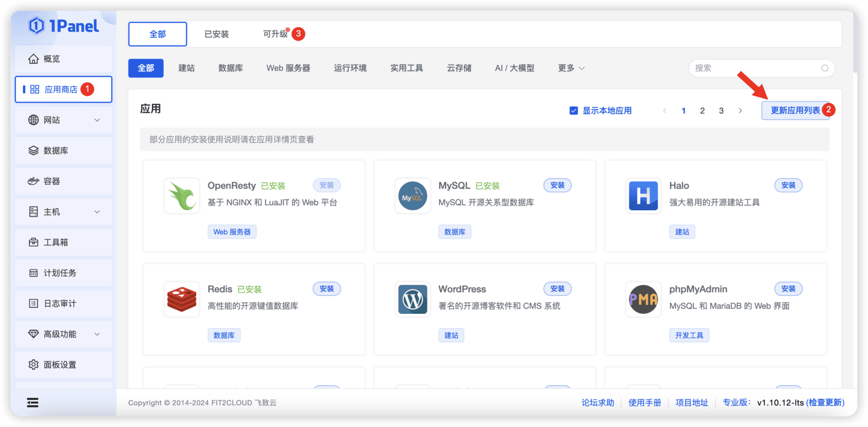Image resolution: width=868 pixels, height=427 pixels.
Task: Select the top 全部 tab
Action: tap(158, 34)
